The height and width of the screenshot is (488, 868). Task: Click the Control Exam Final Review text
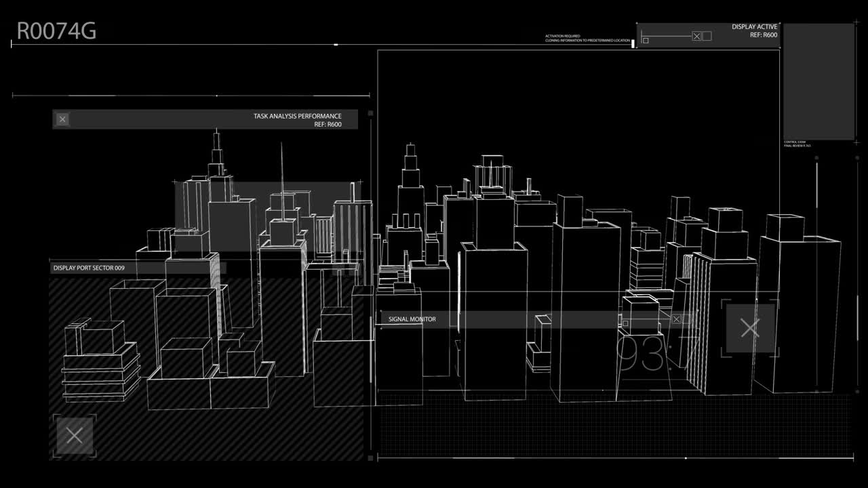click(x=793, y=144)
